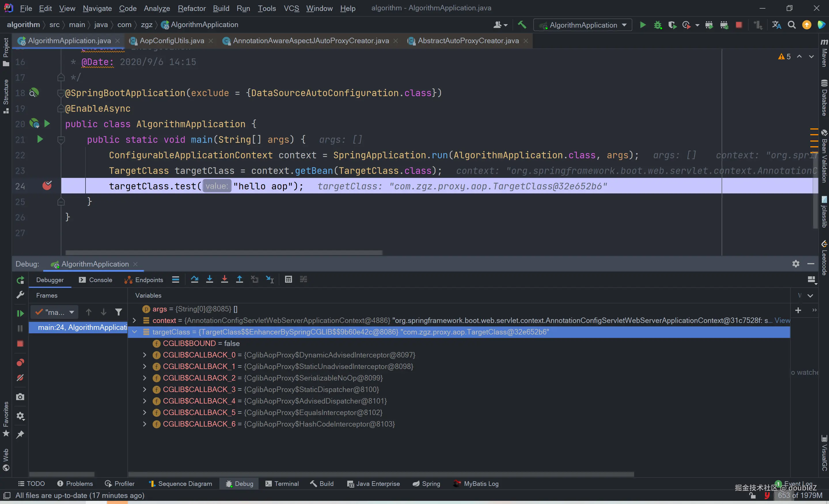Toggle the Mute Breakpoints icon

click(x=20, y=378)
